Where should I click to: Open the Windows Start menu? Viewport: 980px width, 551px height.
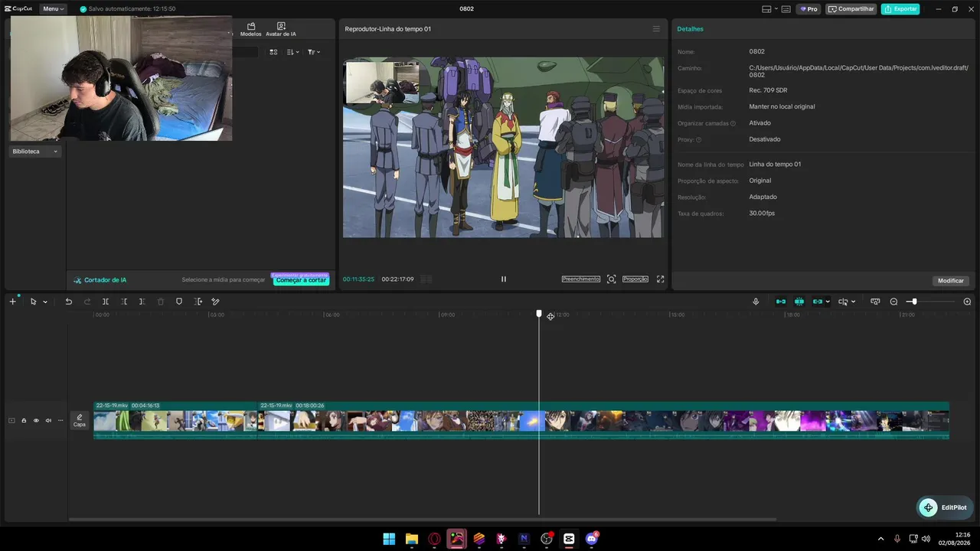(x=389, y=539)
